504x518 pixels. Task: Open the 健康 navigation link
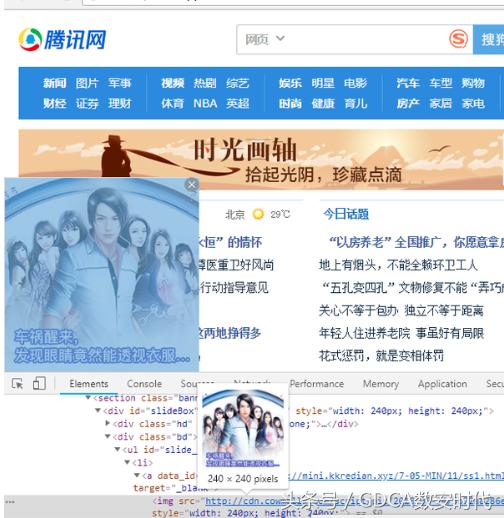click(x=323, y=104)
